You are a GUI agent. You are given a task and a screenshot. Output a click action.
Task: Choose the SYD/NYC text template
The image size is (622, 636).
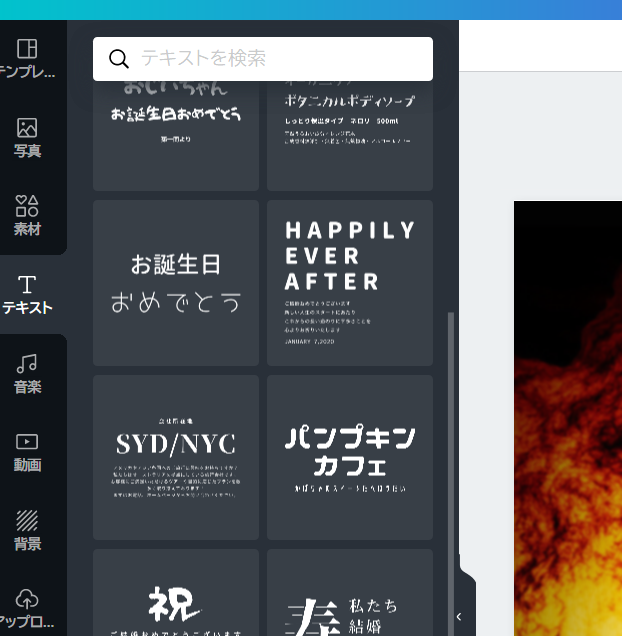click(176, 458)
